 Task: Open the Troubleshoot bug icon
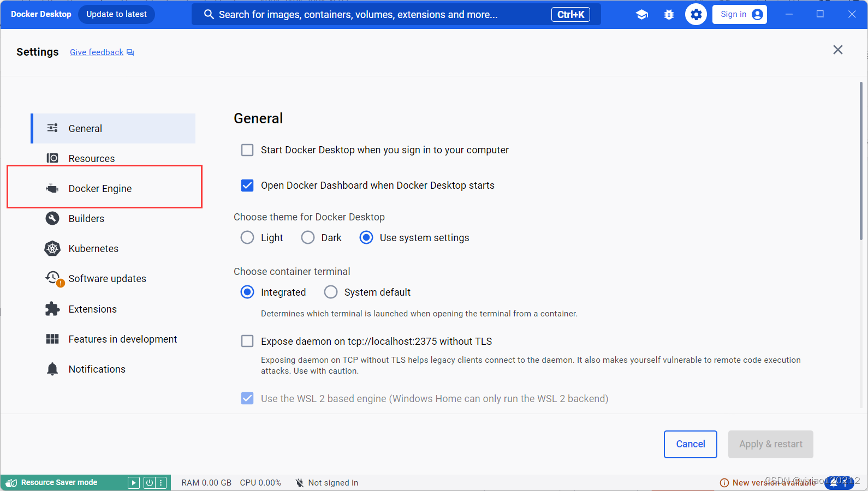[669, 15]
